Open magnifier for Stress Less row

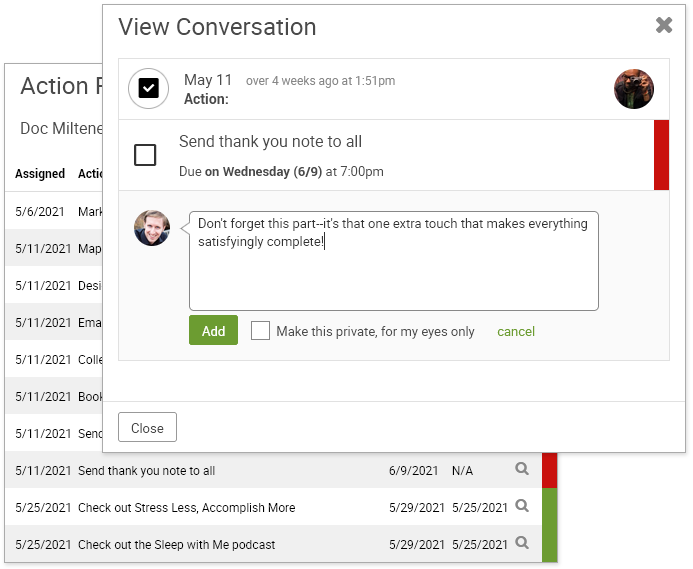tap(522, 506)
